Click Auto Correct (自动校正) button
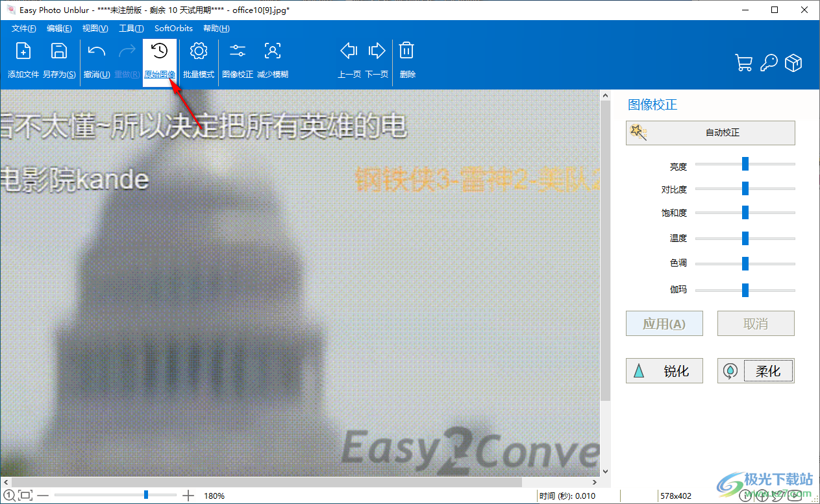Viewport: 820px width, 504px height. coord(710,132)
